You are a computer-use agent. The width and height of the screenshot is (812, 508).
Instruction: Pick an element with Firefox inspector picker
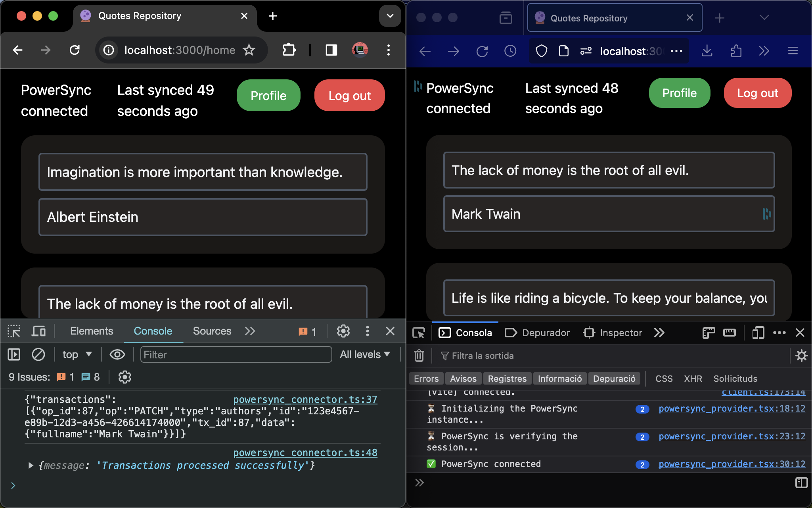(419, 333)
